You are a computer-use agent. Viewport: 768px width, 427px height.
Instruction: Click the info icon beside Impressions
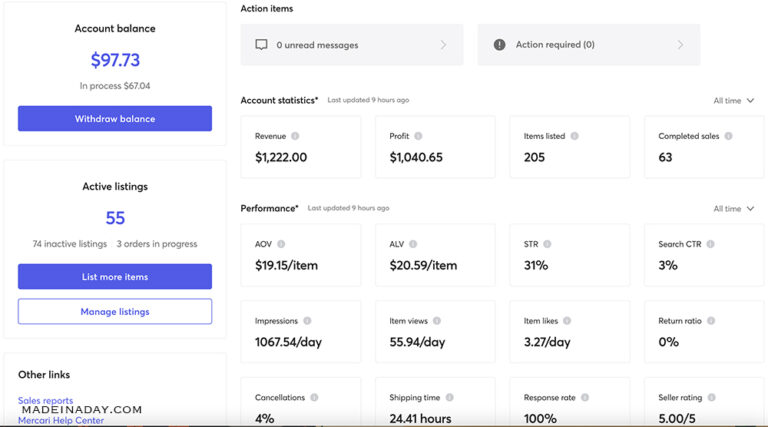pos(307,321)
